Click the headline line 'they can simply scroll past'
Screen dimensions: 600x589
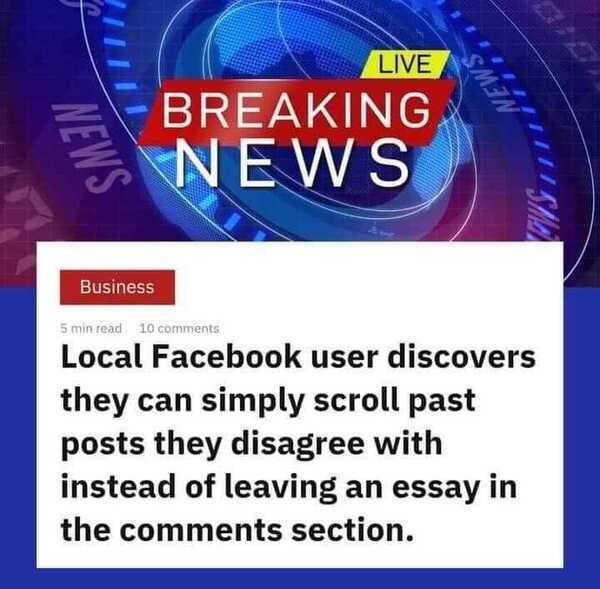(268, 401)
